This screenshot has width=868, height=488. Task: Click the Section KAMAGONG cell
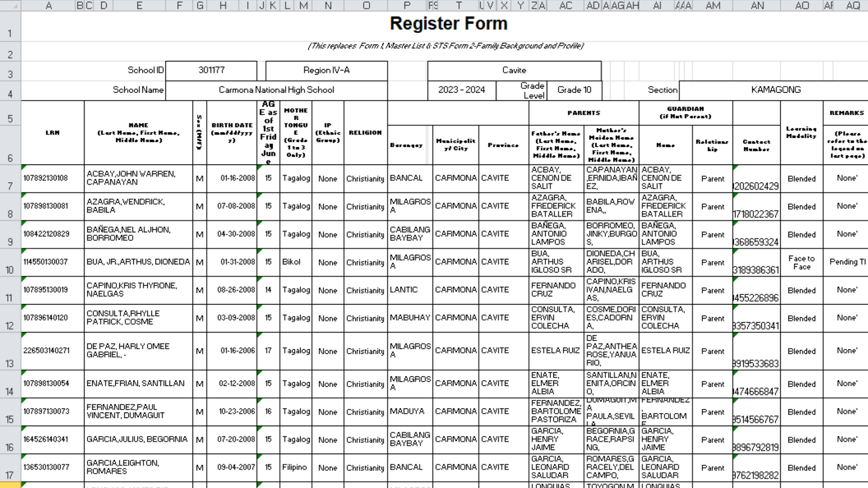click(775, 90)
